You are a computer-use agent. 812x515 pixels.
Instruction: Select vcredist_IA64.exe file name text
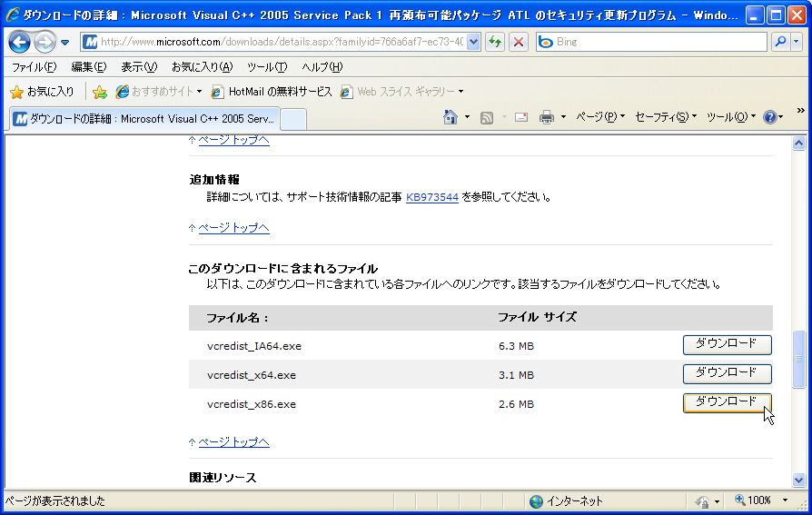click(x=253, y=346)
